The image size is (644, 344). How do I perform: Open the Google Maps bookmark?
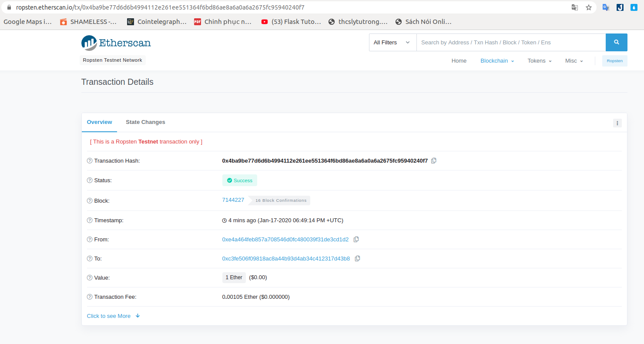coord(28,22)
